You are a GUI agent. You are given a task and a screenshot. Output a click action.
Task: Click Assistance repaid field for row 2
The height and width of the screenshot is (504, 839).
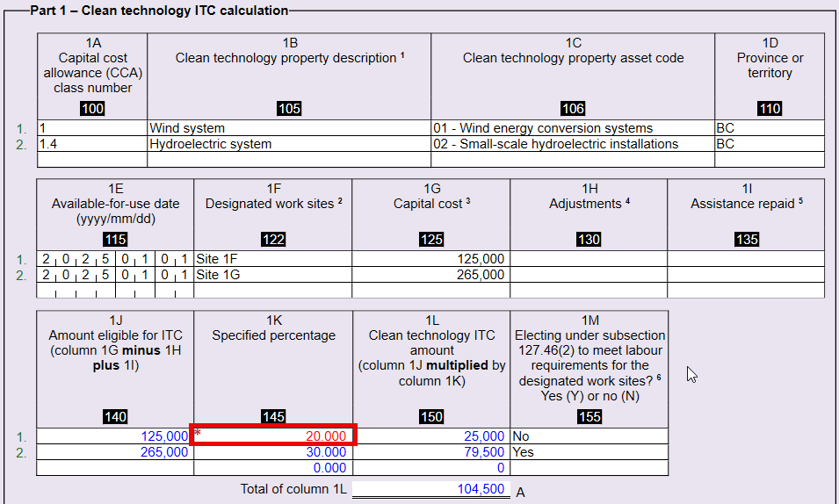(x=746, y=275)
